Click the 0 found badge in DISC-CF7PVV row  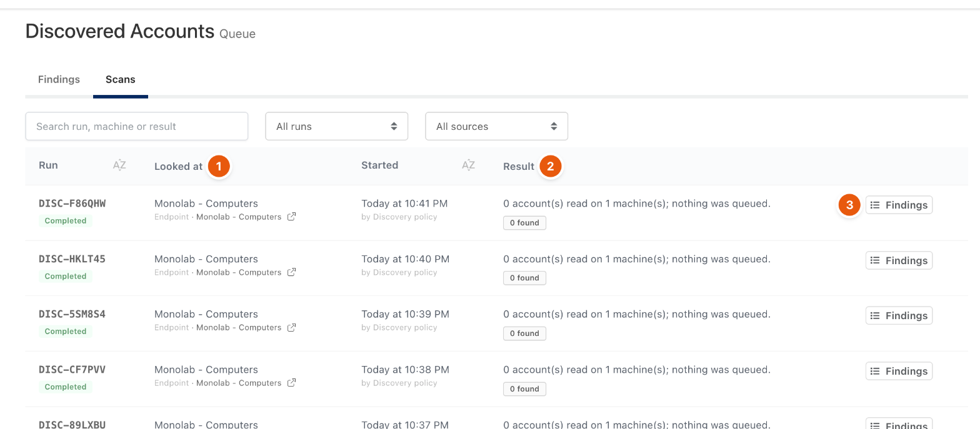tap(524, 388)
